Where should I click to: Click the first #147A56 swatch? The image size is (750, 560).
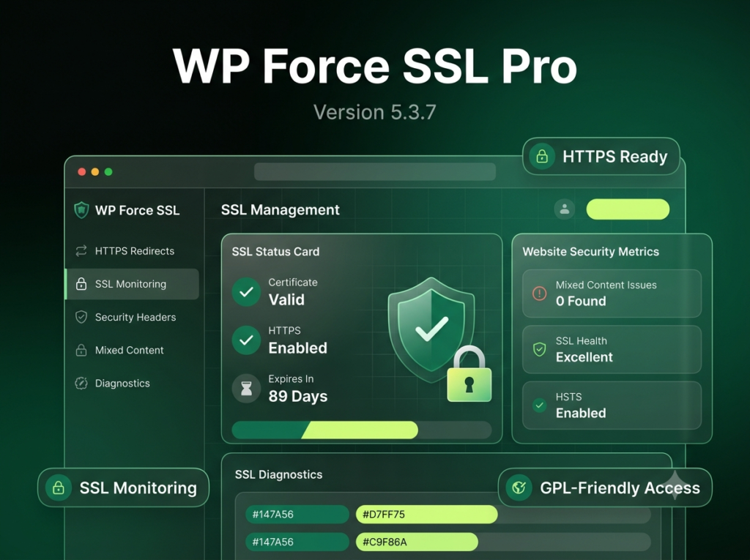click(x=297, y=514)
